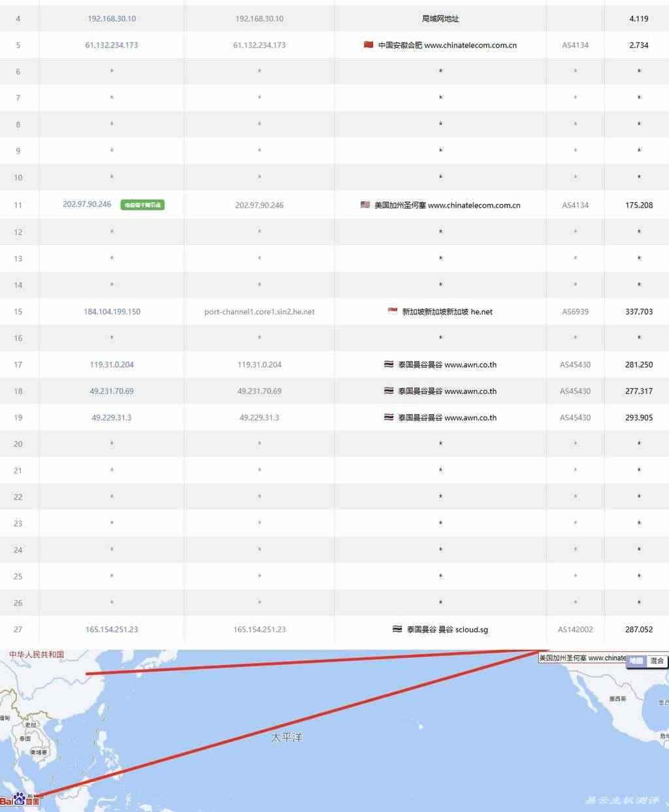Switch map to 地图 view

[x=636, y=660]
